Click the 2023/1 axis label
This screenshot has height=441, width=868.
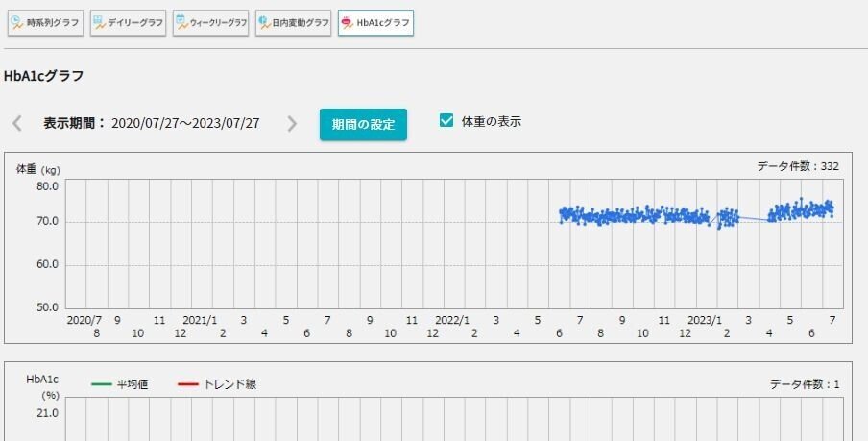pyautogui.click(x=705, y=320)
